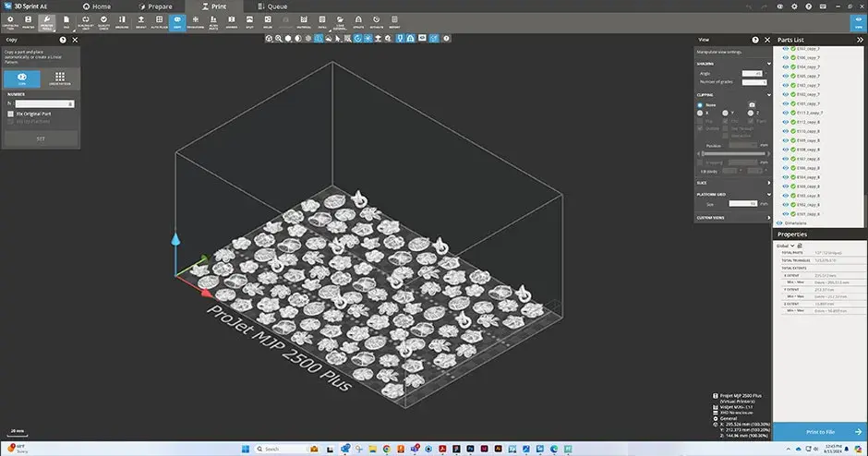Open the Report tool
The image size is (868, 456).
point(394,22)
